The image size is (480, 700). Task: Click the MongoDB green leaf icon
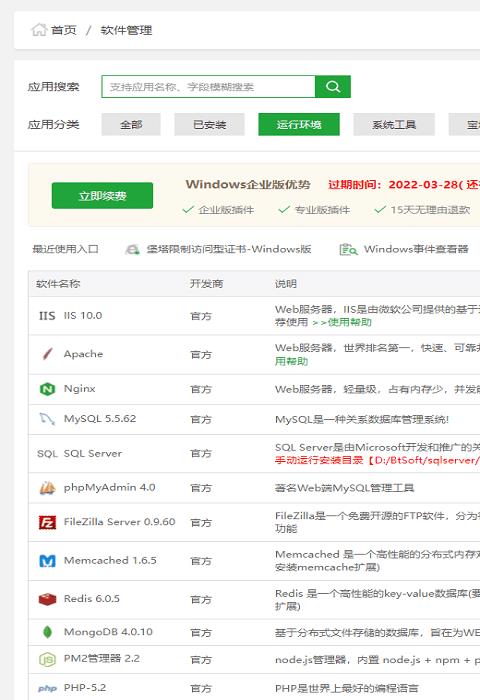(47, 632)
